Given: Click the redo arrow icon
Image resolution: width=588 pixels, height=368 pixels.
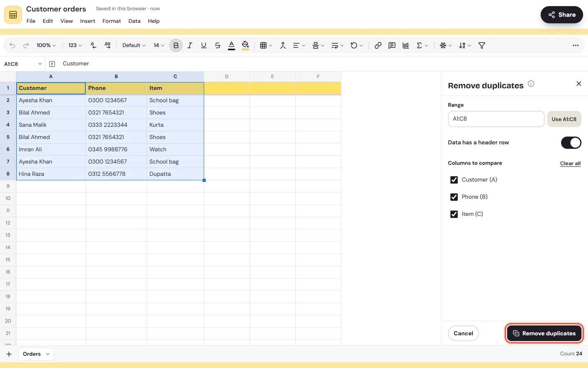Looking at the screenshot, I should [26, 45].
